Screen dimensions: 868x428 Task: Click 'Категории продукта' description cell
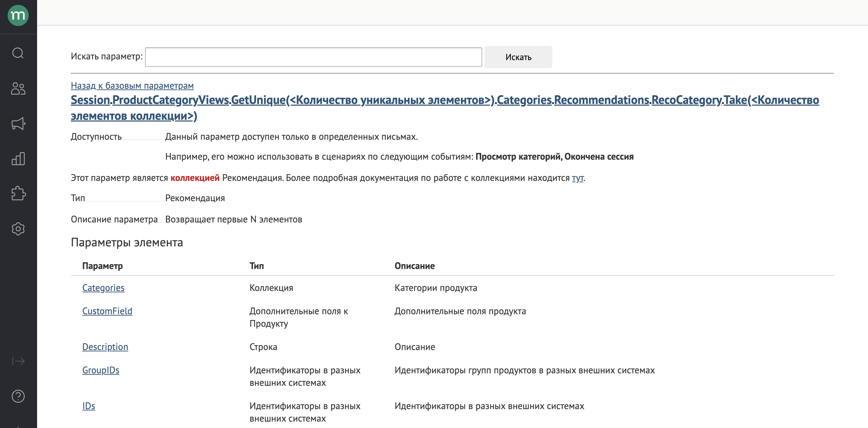tap(436, 288)
